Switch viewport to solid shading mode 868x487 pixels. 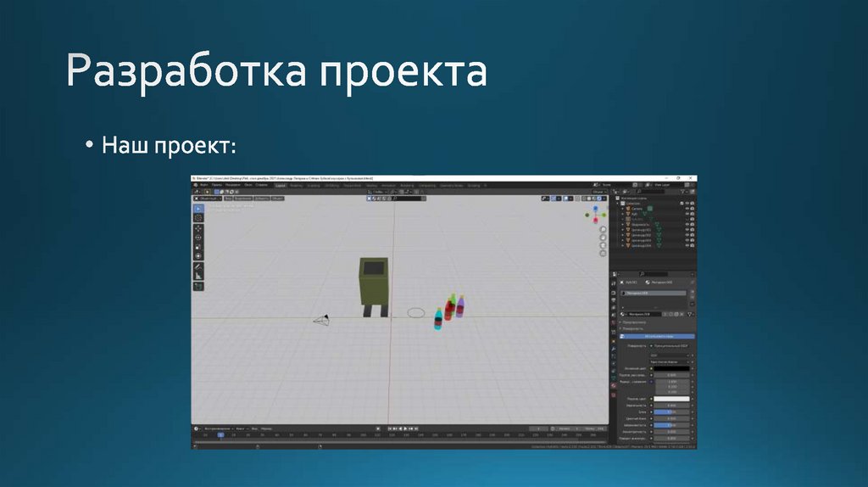pos(589,199)
